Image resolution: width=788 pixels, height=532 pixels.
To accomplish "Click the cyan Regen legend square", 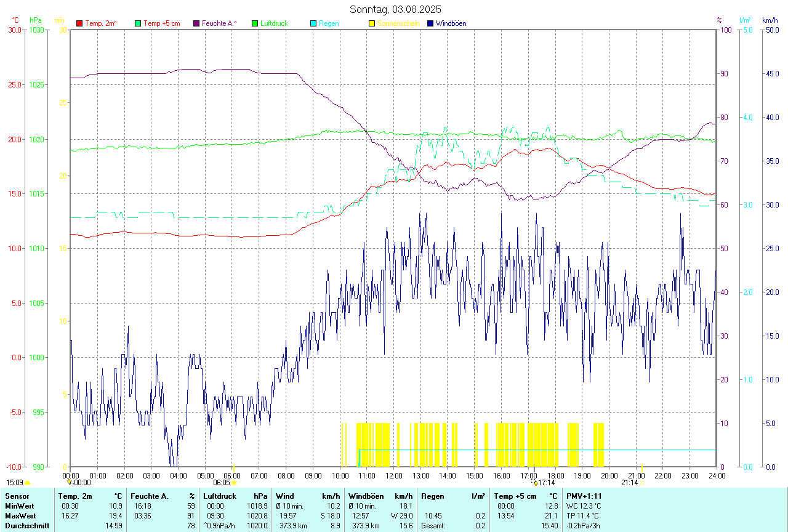I will click(x=313, y=23).
